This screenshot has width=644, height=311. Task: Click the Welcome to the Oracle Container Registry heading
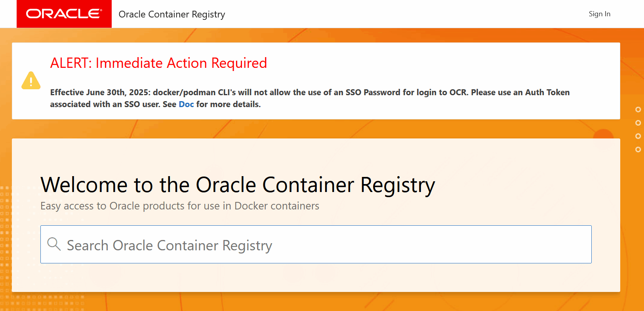[x=238, y=185]
